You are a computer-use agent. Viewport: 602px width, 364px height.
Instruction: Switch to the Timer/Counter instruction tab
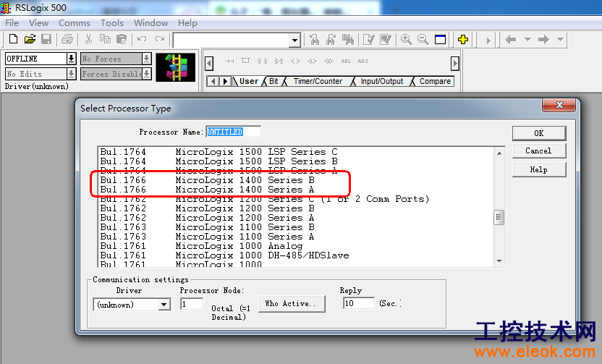(x=318, y=81)
